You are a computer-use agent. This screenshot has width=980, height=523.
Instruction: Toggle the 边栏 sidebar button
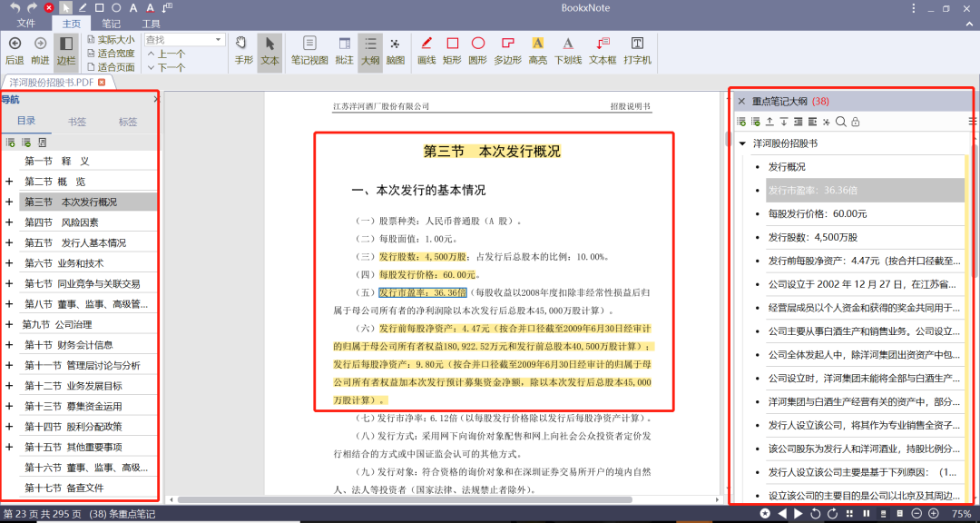point(65,51)
